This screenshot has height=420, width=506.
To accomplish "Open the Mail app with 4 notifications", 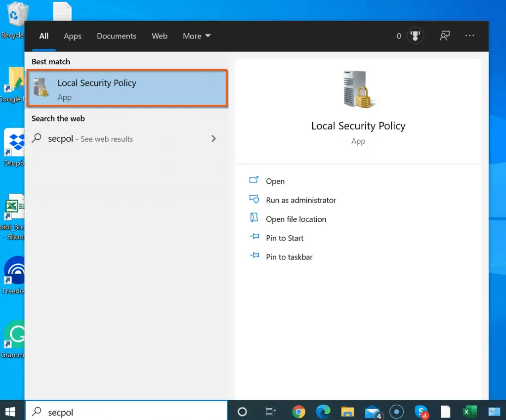I will tap(371, 411).
